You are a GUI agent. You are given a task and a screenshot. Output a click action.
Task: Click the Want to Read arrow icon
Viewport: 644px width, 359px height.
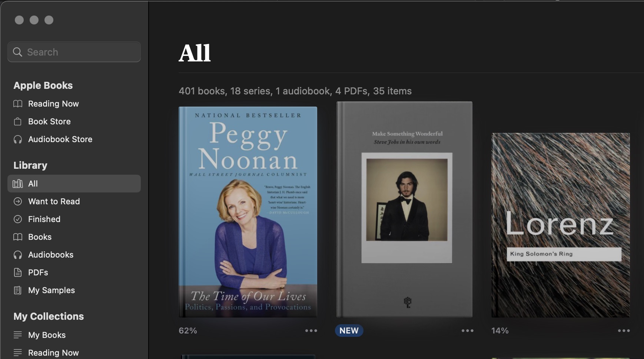pos(18,201)
